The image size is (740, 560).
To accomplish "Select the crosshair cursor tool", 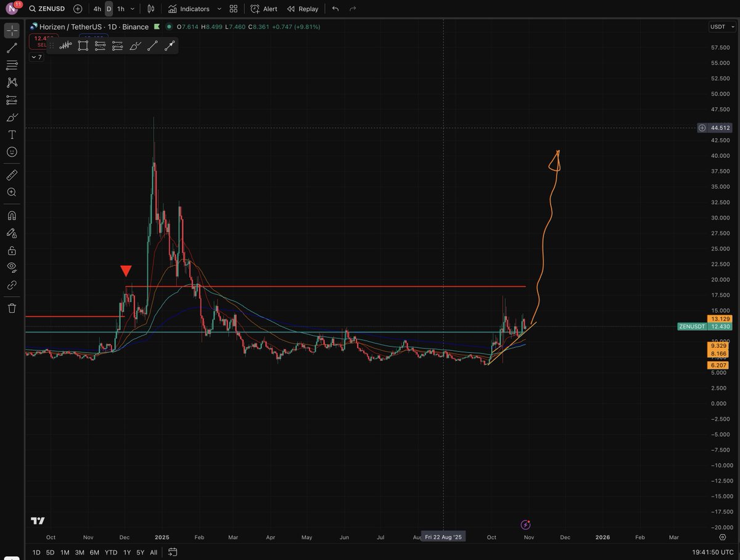I will (x=12, y=30).
